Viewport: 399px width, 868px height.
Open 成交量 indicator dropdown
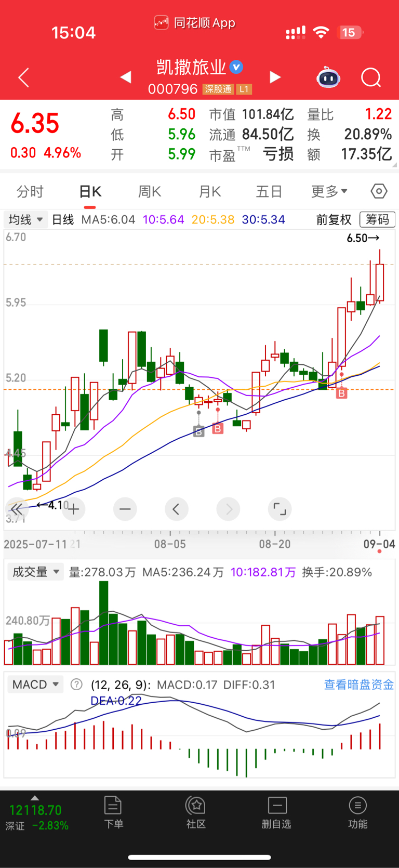pyautogui.click(x=35, y=572)
